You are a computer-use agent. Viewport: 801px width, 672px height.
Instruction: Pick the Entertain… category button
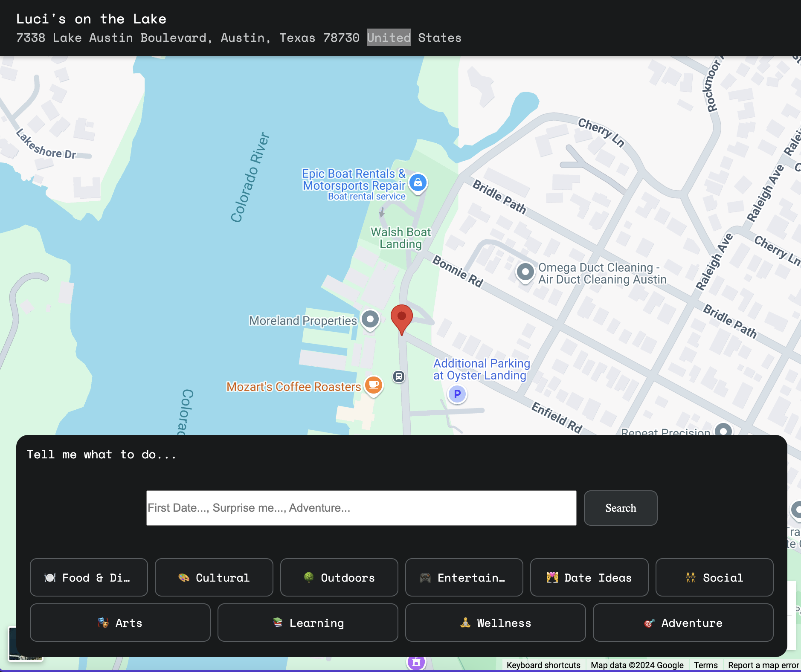464,577
